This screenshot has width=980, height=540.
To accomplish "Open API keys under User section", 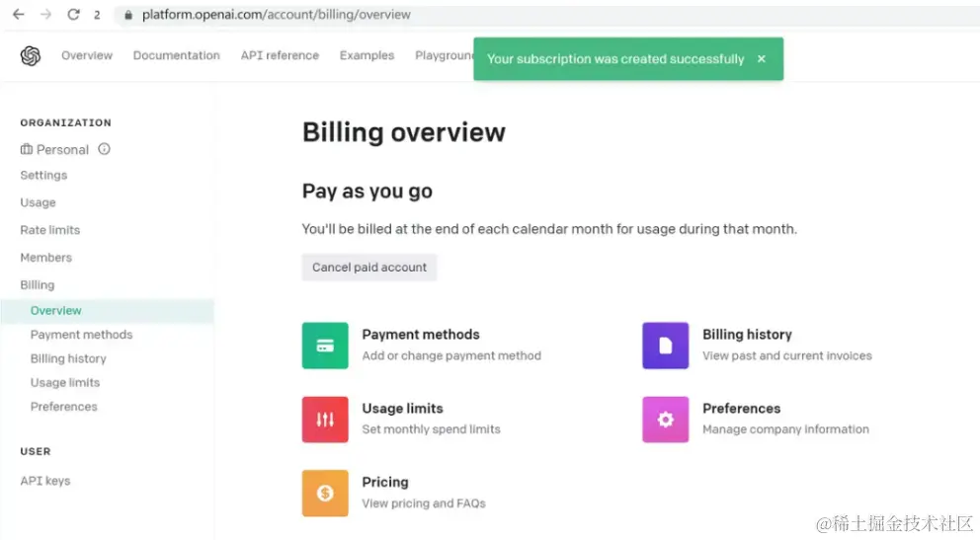I will 45,482.
